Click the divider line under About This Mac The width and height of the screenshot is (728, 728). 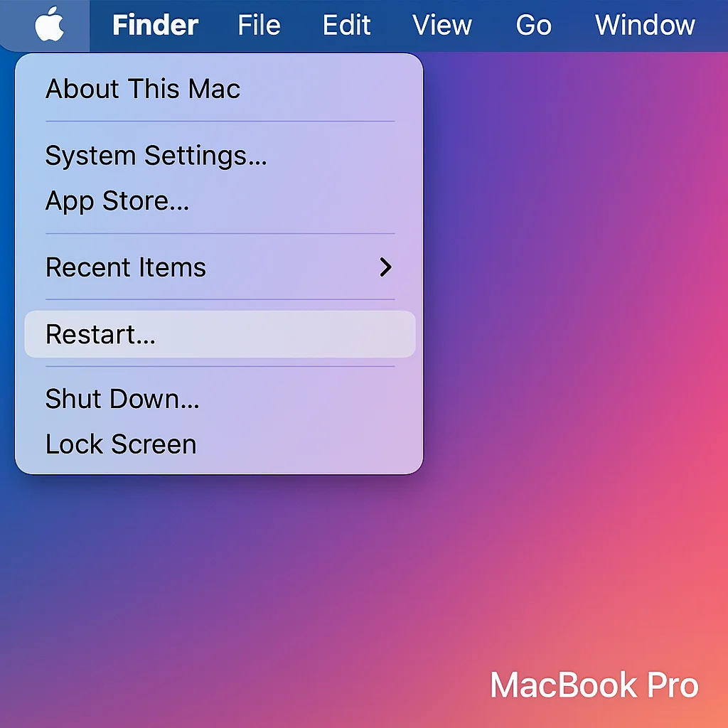coord(220,122)
